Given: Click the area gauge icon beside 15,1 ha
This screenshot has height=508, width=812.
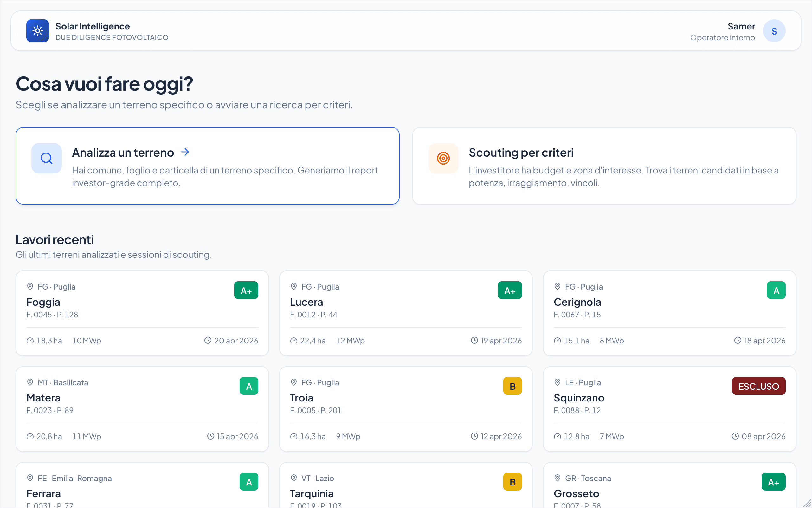Looking at the screenshot, I should point(557,341).
